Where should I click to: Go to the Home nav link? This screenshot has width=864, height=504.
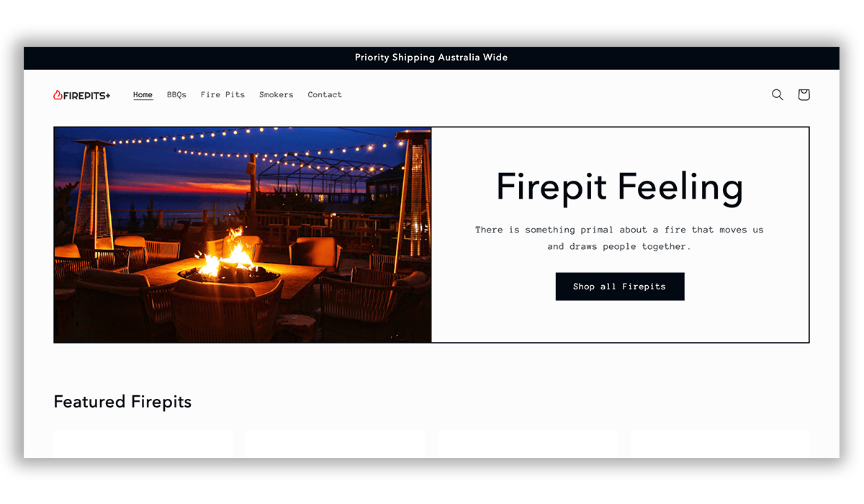(143, 95)
